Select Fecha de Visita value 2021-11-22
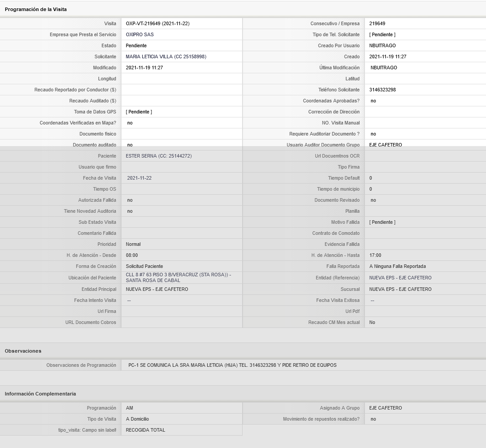Screen dimensions: 486x448 pyautogui.click(x=139, y=178)
